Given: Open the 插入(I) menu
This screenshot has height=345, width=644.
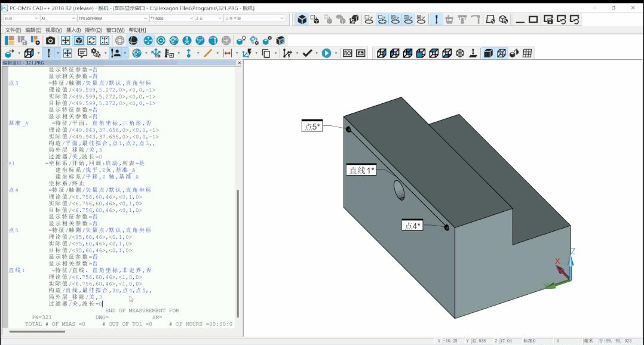Looking at the screenshot, I should tap(73, 30).
